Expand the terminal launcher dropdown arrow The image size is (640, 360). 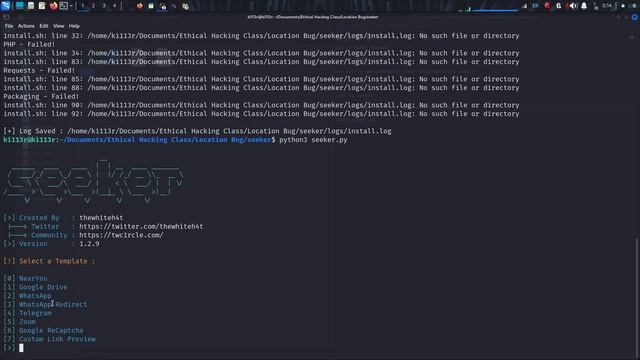pyautogui.click(x=71, y=6)
